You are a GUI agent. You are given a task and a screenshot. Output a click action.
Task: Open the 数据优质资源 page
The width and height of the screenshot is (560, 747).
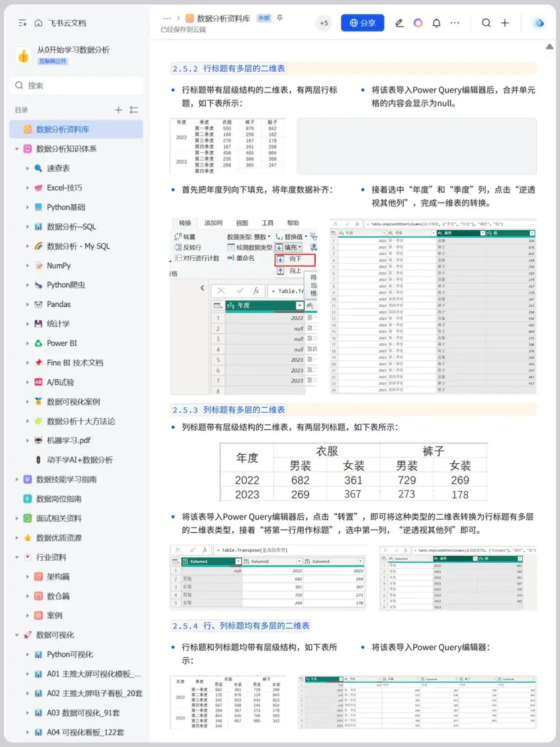[59, 538]
